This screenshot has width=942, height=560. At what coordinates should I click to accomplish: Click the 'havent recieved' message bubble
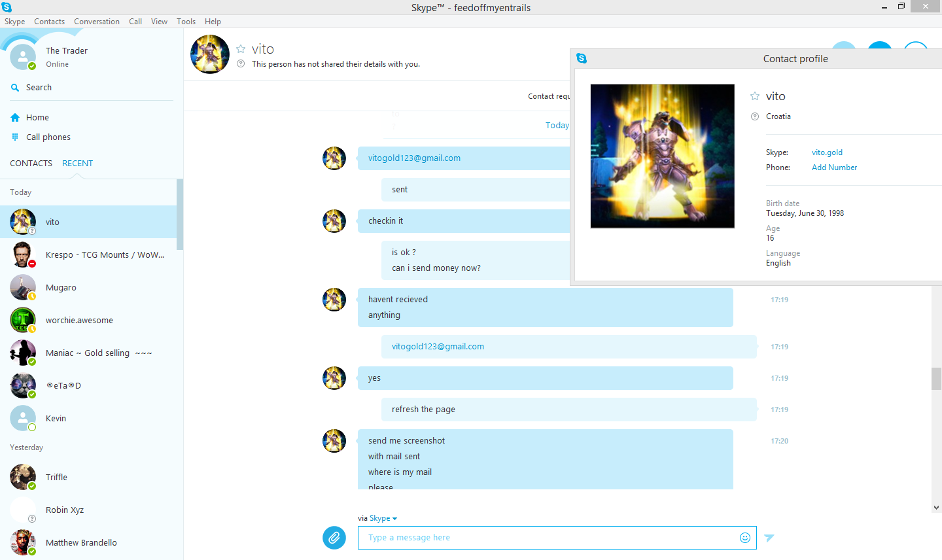(x=546, y=307)
